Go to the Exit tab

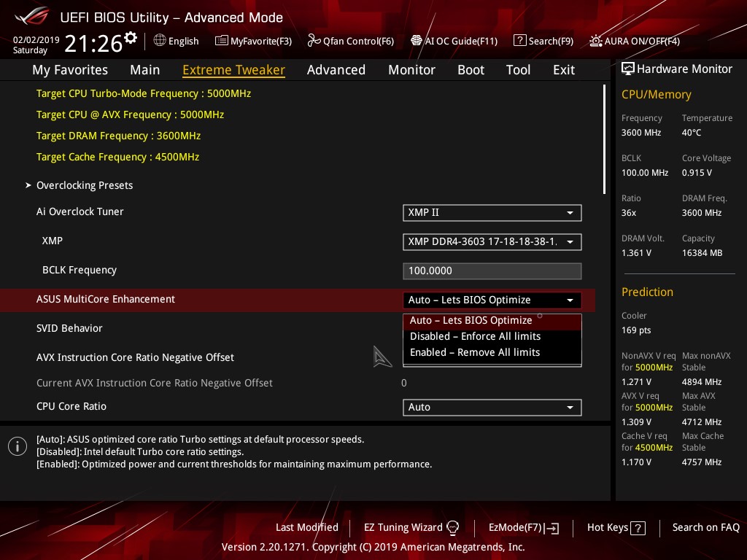564,70
